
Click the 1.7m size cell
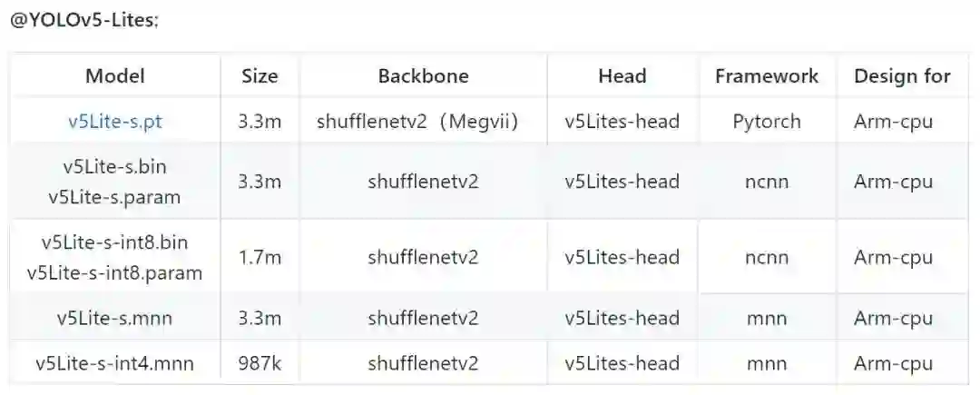[260, 257]
